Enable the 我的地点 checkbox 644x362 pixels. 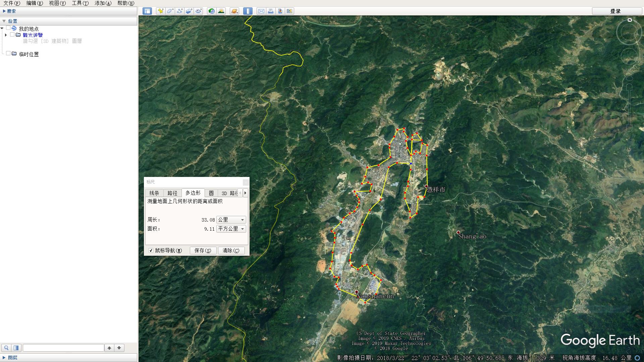tap(8, 28)
